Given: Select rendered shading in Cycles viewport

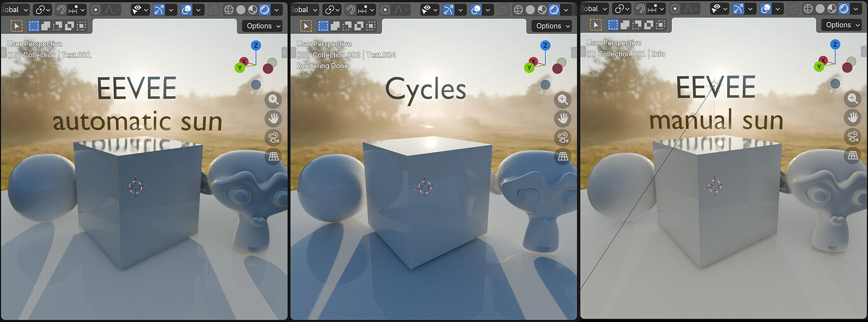Looking at the screenshot, I should (554, 9).
